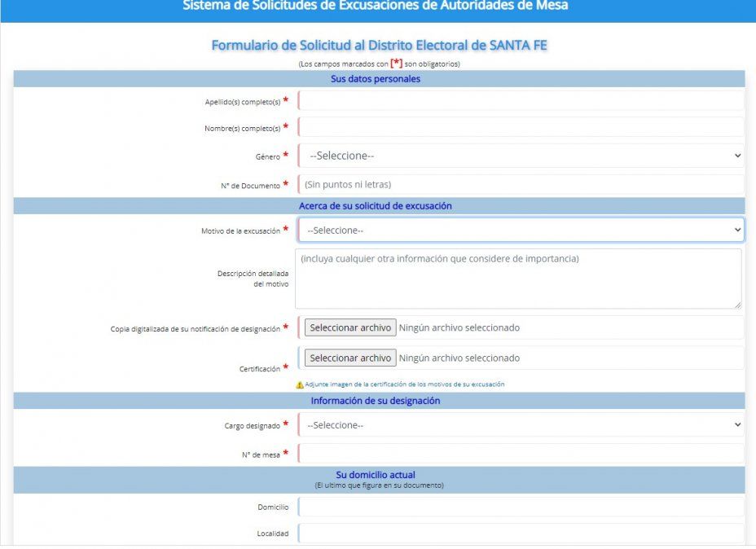The height and width of the screenshot is (549, 756).
Task: Select the Localidad input box
Action: 521,534
